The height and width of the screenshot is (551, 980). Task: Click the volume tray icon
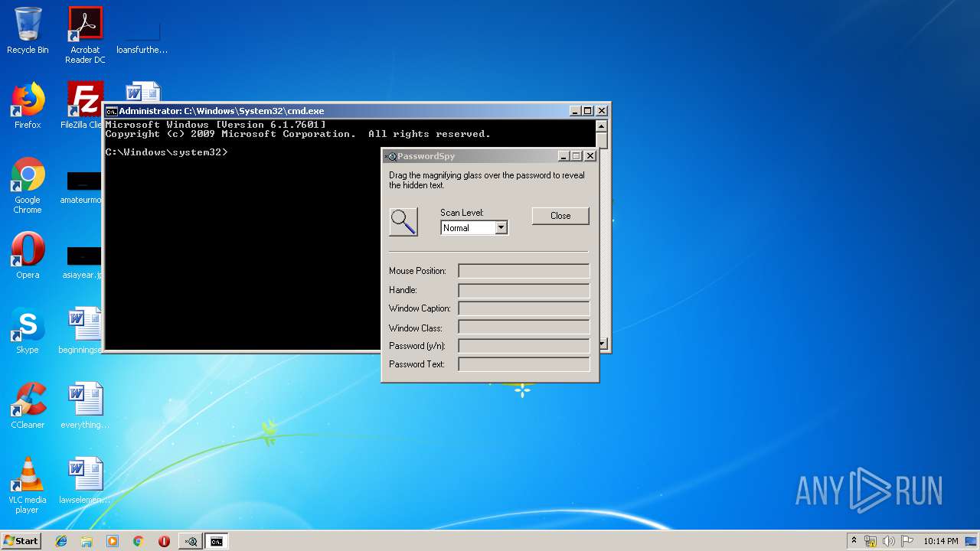(889, 541)
